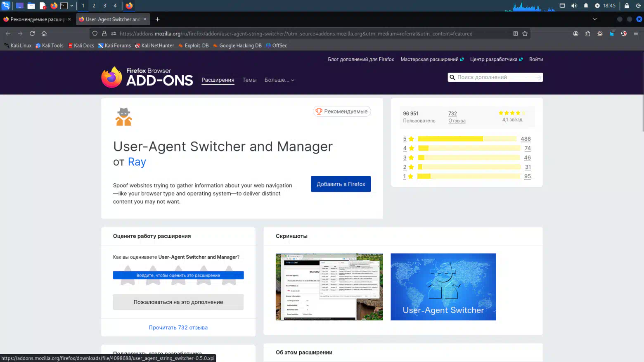Open the 732 Отзыва reviews link
The height and width of the screenshot is (362, 644).
457,117
